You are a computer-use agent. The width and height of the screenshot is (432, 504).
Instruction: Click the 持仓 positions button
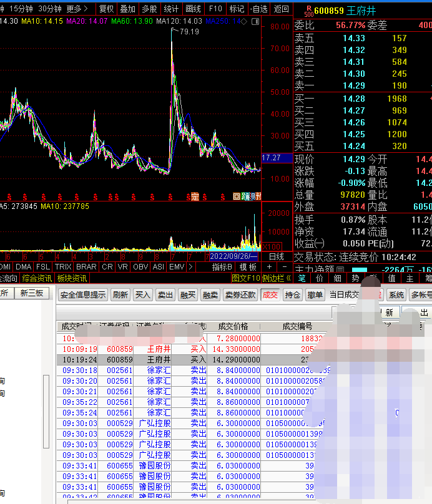293,295
